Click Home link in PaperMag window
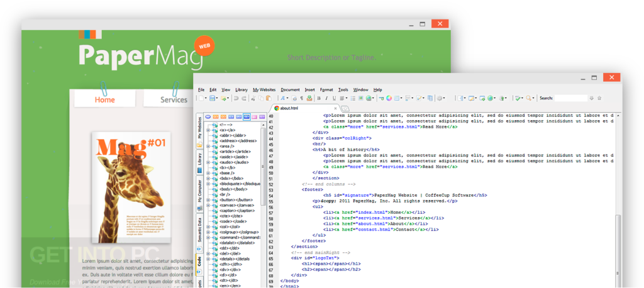Viewport: 644px width, 288px height. click(105, 100)
